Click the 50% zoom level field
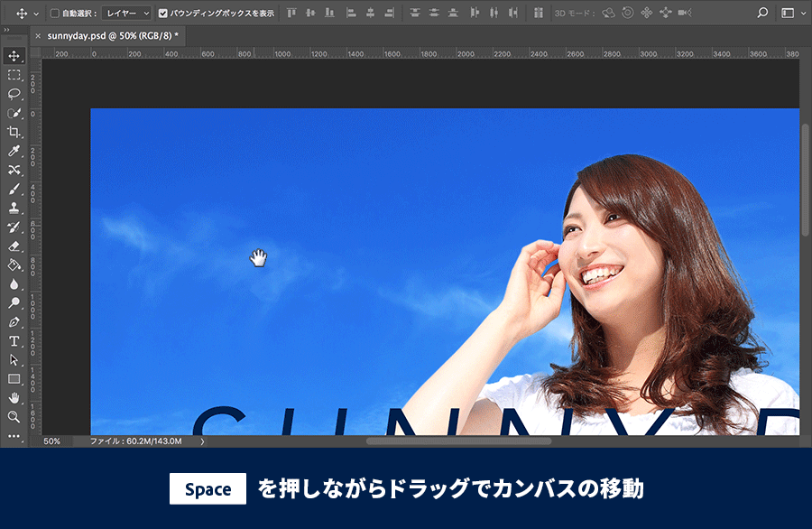The width and height of the screenshot is (812, 529). pyautogui.click(x=51, y=441)
